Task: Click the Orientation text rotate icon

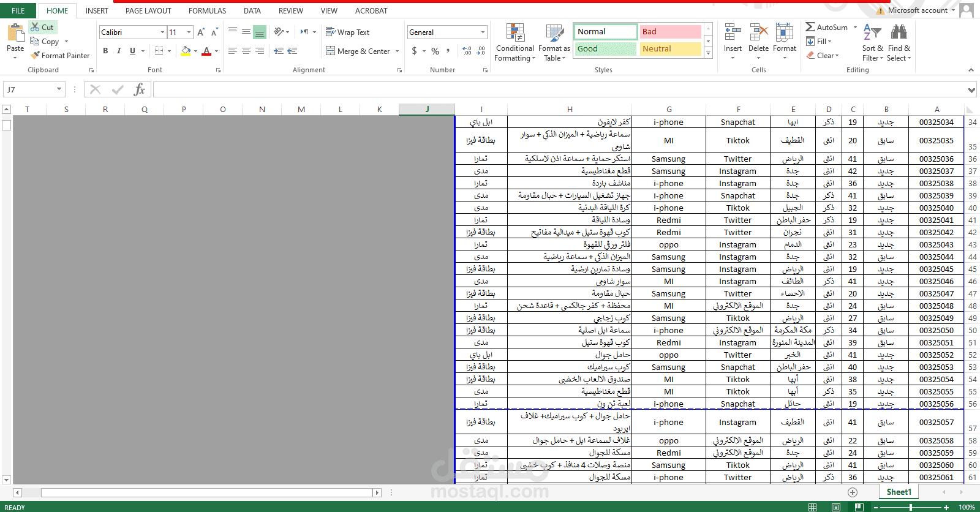Action: (279, 32)
